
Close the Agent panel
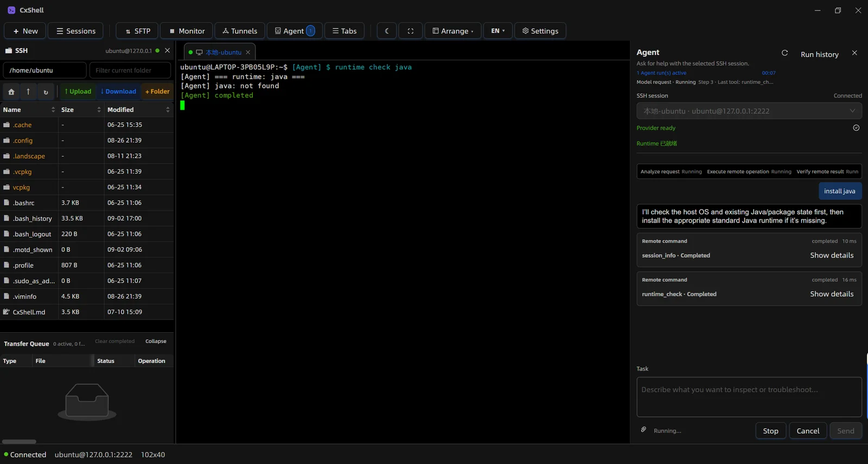pos(854,53)
